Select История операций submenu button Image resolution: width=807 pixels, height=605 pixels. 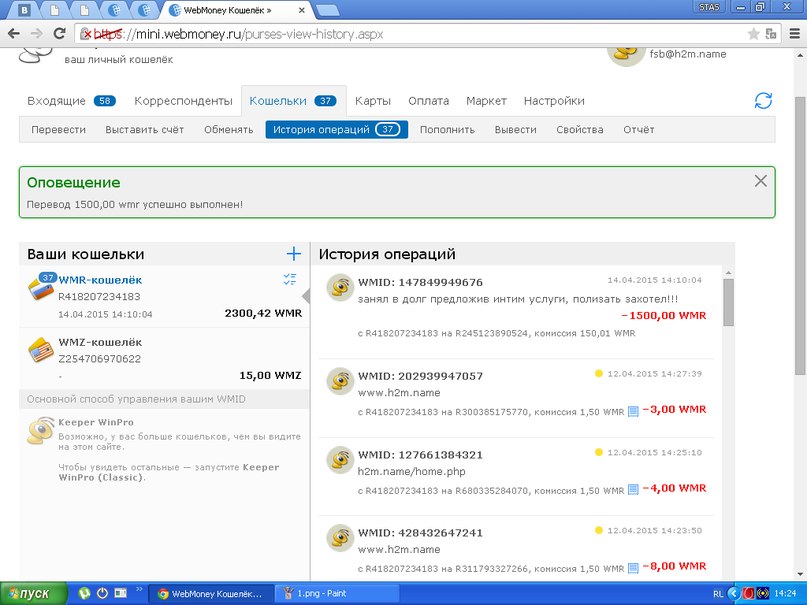point(337,130)
